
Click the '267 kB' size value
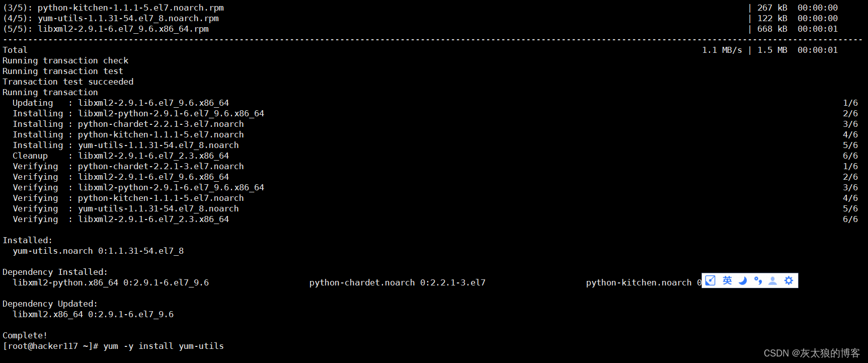click(772, 8)
